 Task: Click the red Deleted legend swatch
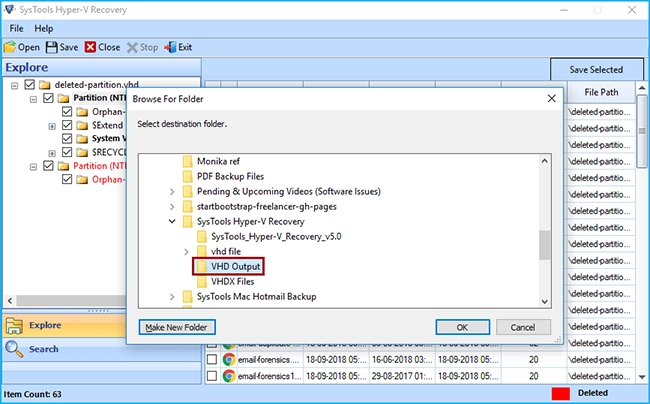(561, 393)
